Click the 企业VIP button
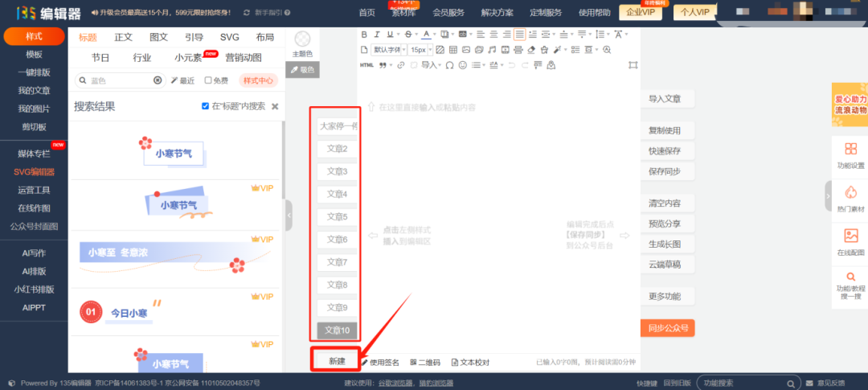 click(x=641, y=12)
